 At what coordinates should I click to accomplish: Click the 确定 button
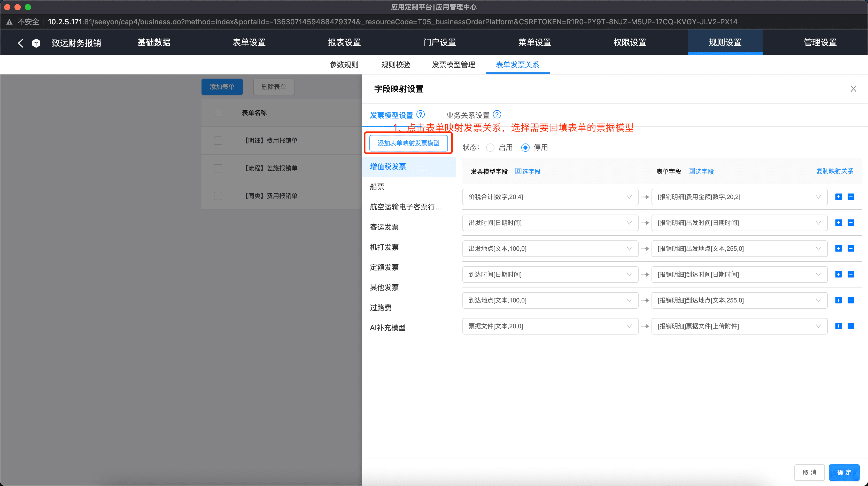[x=844, y=472]
